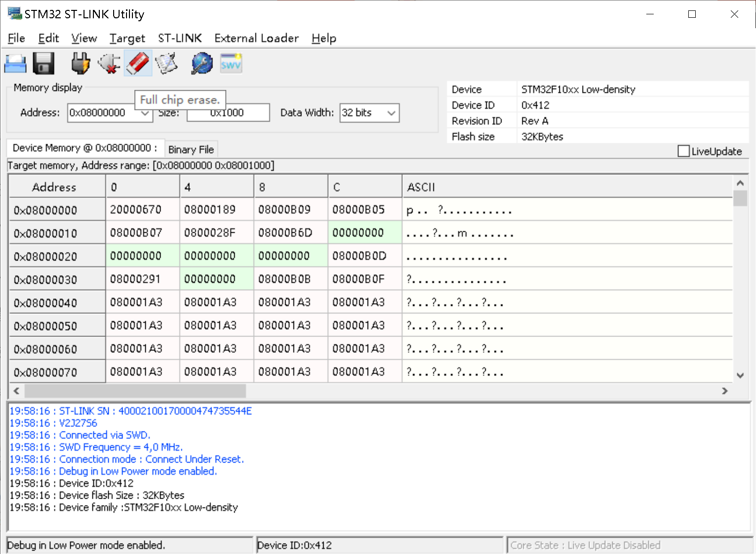756x554 pixels.
Task: Click the Connect to target plug icon
Action: [x=81, y=64]
